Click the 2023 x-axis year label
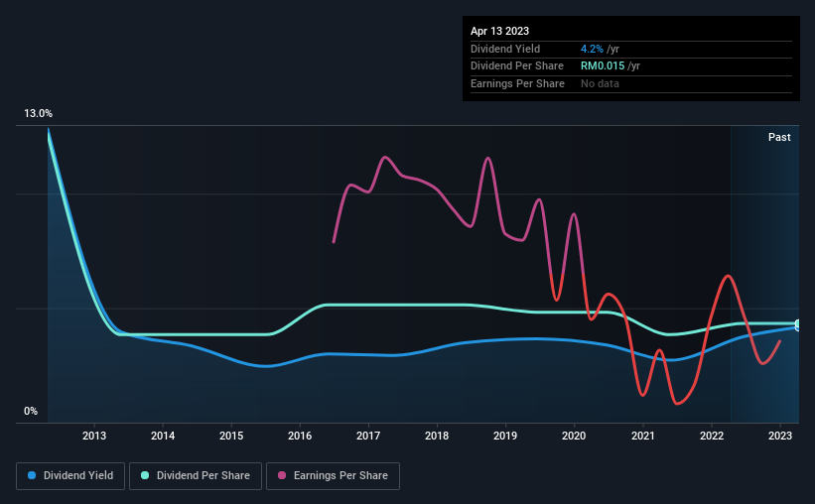 coord(780,436)
